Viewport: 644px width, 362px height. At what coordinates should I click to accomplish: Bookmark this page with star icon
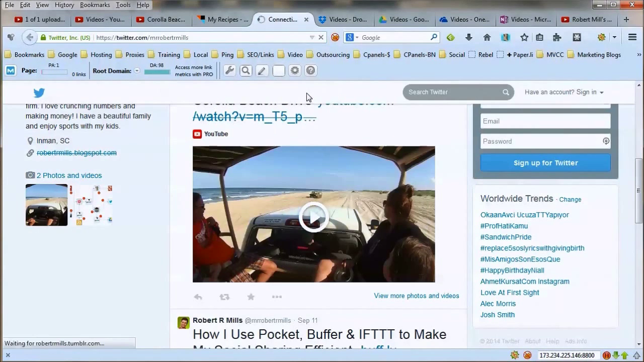tap(524, 37)
